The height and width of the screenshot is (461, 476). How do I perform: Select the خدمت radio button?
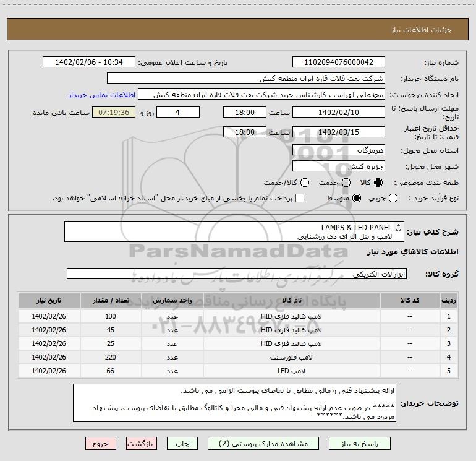pos(346,183)
